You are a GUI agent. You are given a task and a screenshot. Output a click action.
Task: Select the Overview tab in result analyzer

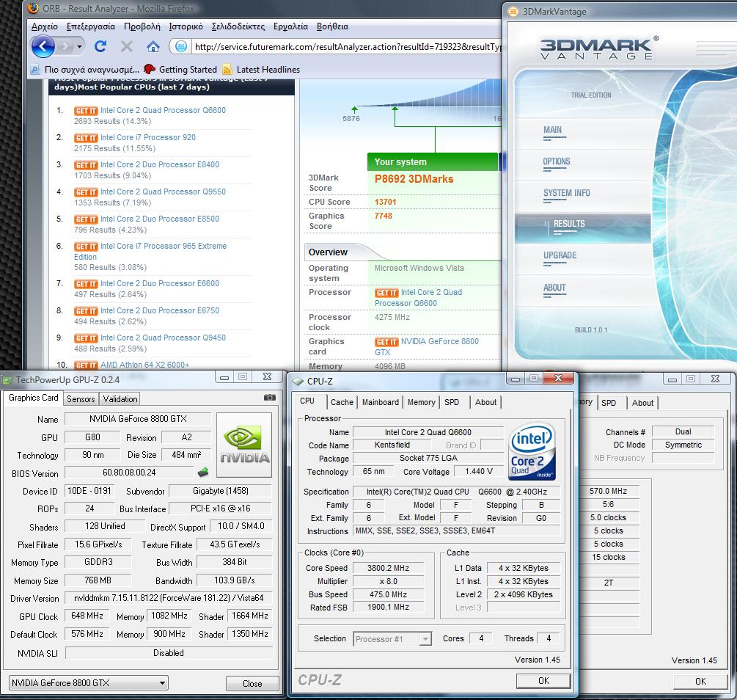pyautogui.click(x=328, y=252)
